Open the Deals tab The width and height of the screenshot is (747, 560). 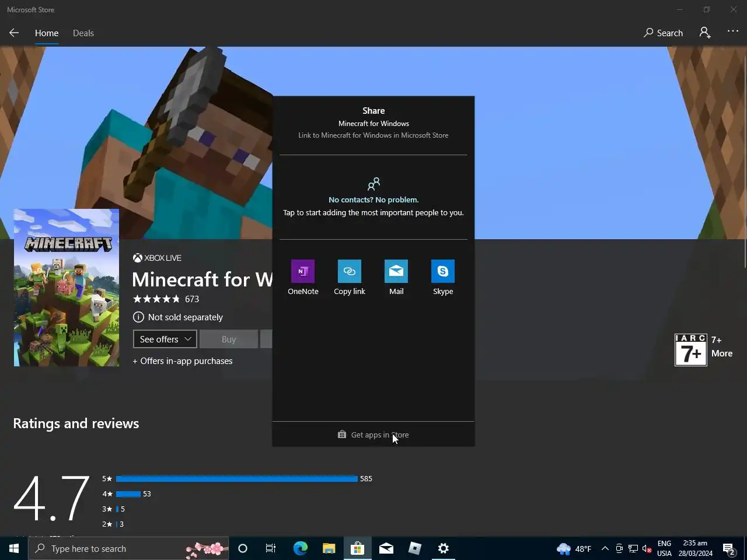click(83, 33)
